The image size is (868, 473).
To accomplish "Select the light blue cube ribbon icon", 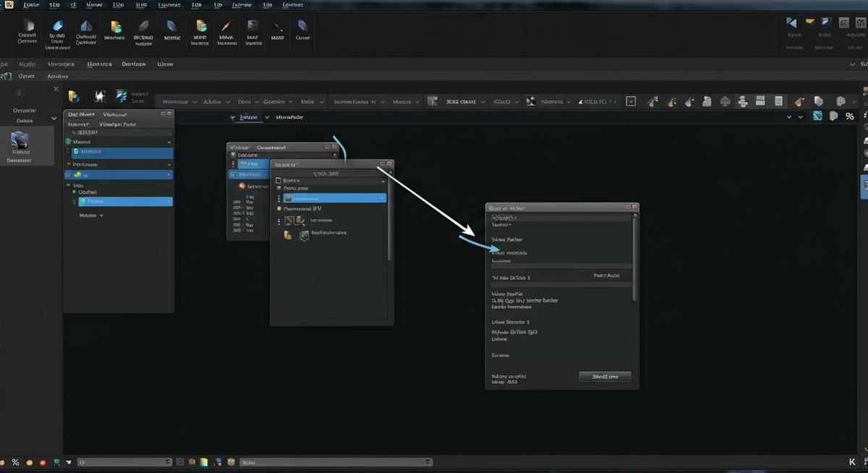I will [57, 25].
